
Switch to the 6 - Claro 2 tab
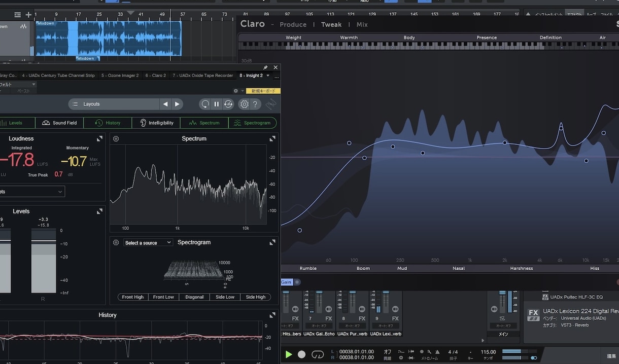[x=156, y=76]
